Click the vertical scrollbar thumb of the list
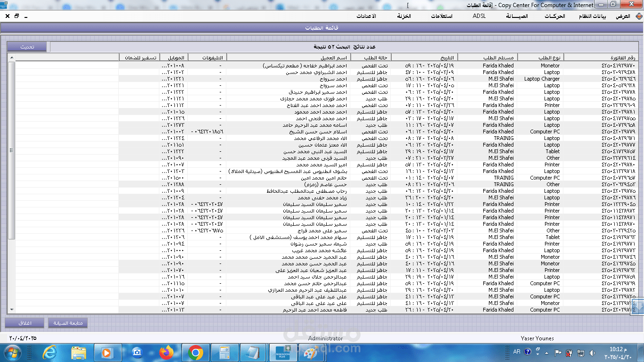The width and height of the screenshot is (644, 362). coord(12,150)
